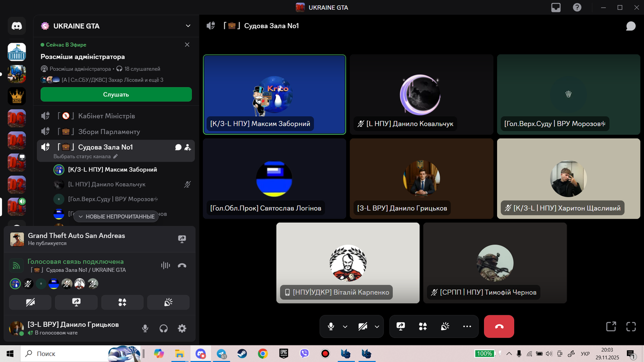Open the 02 server in sidebar

click(17, 185)
